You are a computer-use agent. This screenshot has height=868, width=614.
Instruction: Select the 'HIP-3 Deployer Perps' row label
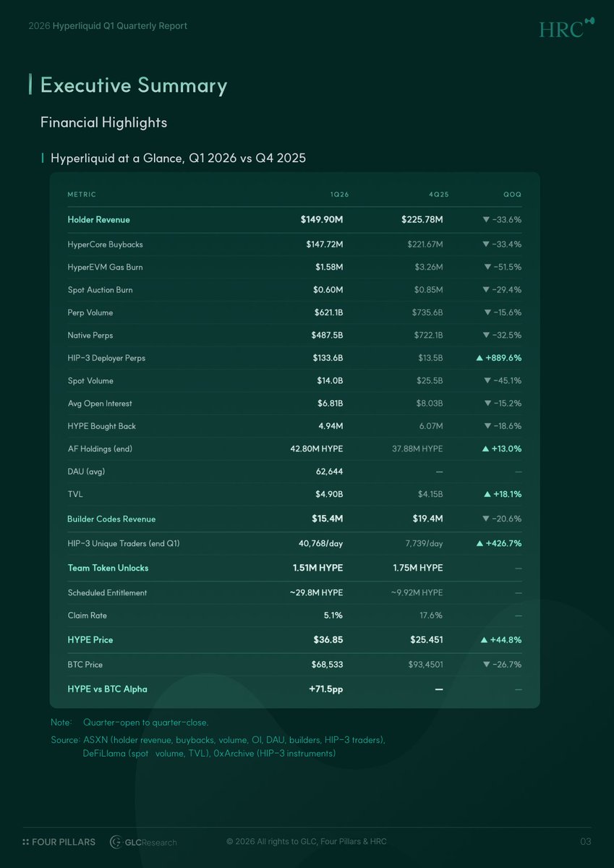(106, 358)
